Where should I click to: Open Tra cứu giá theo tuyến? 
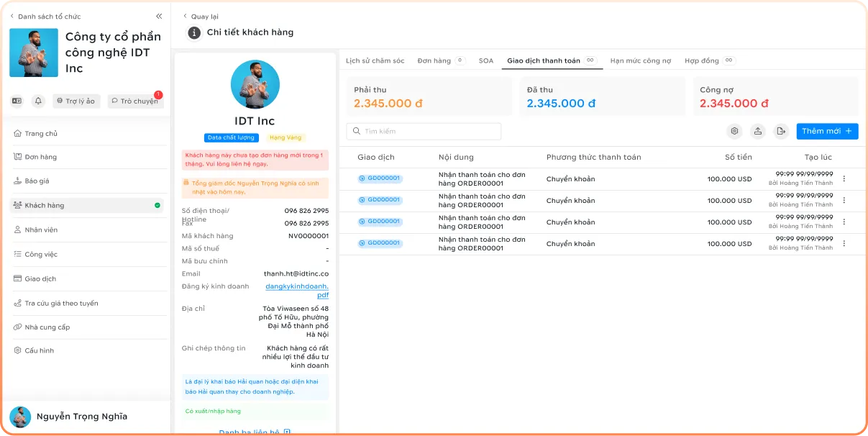click(x=88, y=304)
